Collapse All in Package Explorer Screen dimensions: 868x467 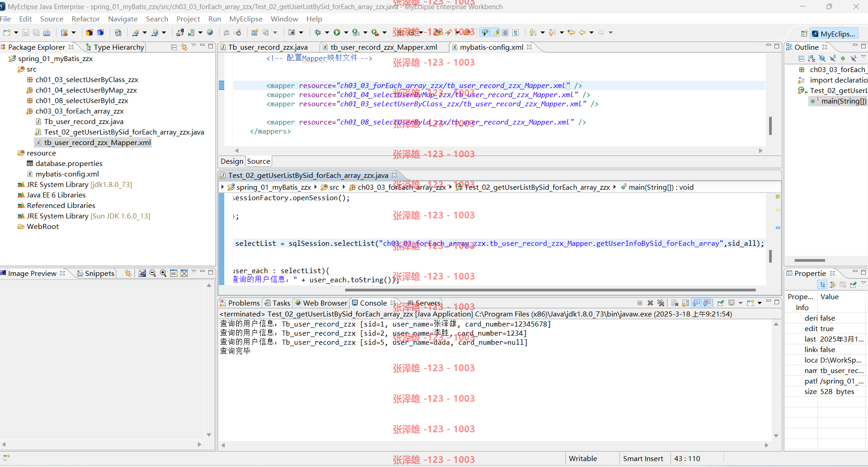[174, 47]
